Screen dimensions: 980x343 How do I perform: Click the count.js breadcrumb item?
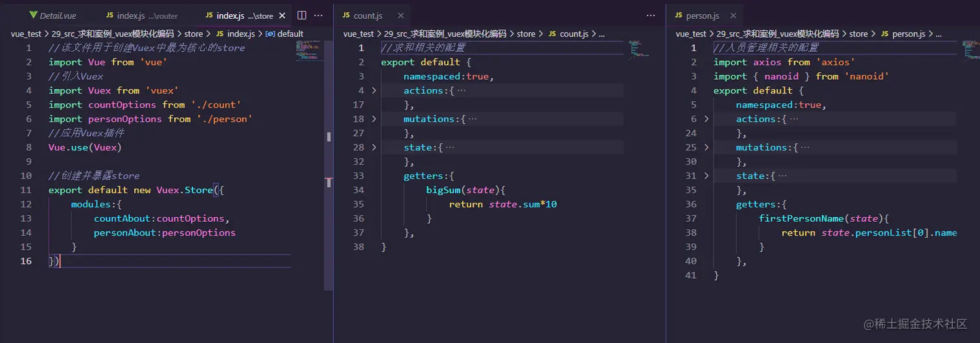[574, 34]
